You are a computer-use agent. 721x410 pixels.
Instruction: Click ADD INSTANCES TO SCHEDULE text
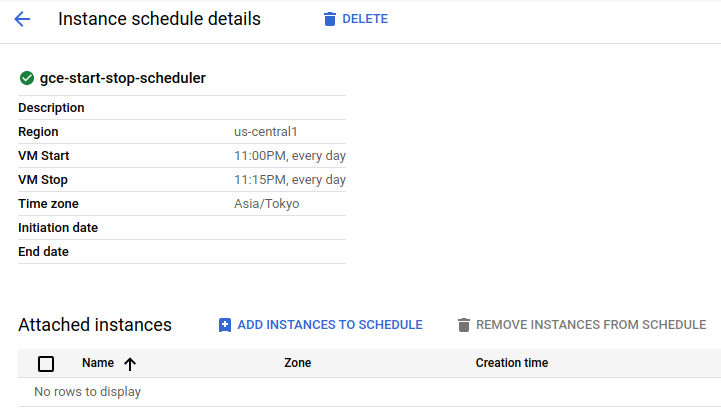330,325
